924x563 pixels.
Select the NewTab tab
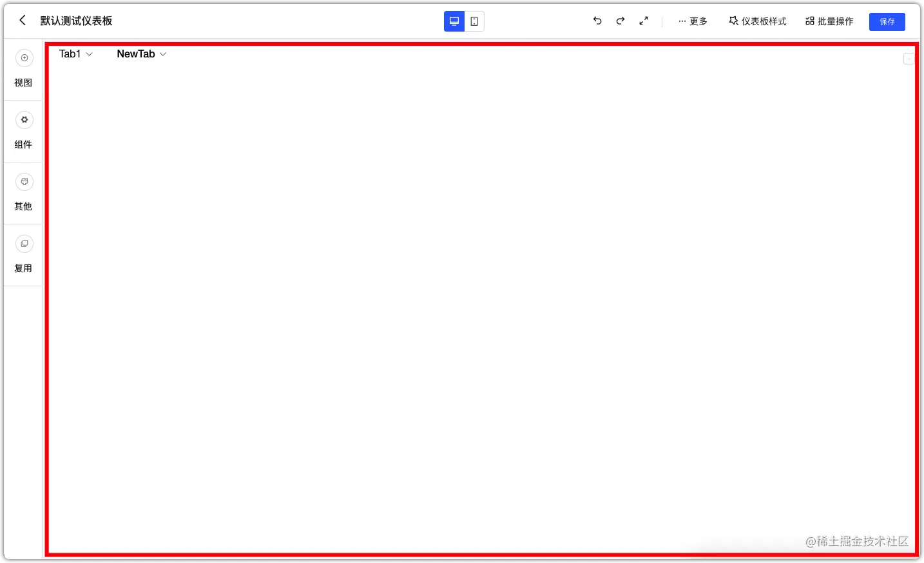(135, 54)
